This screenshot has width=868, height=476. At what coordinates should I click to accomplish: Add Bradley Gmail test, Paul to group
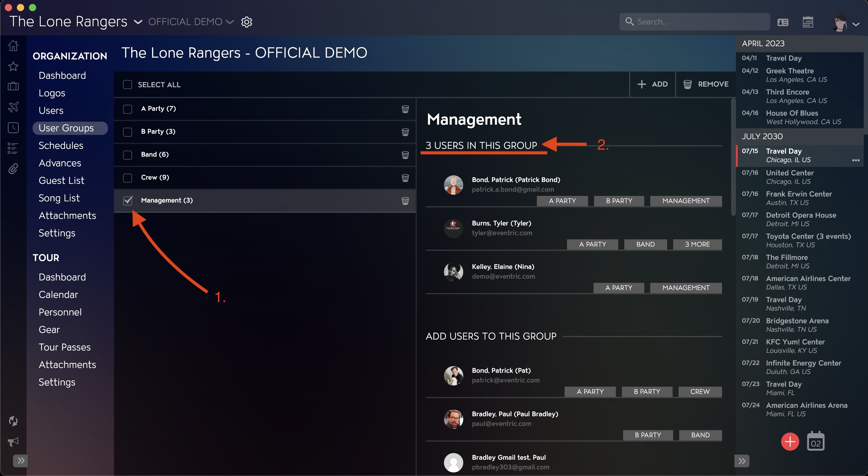(574, 462)
